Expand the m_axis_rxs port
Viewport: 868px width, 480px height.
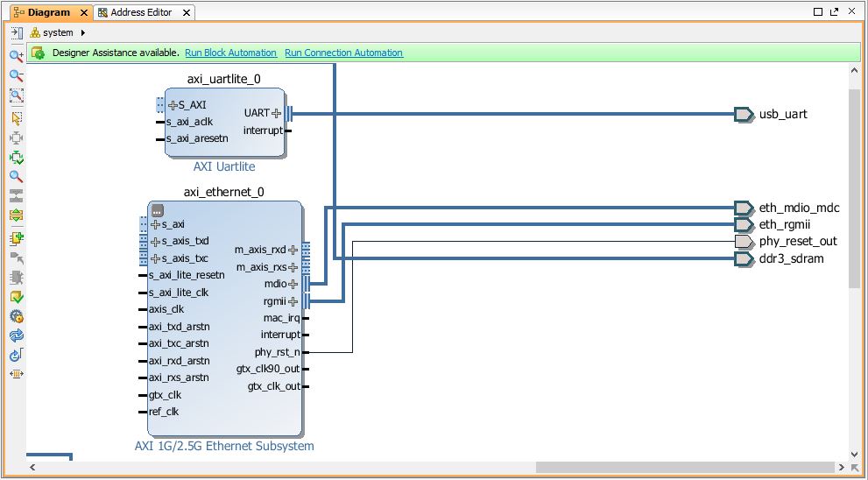click(293, 267)
